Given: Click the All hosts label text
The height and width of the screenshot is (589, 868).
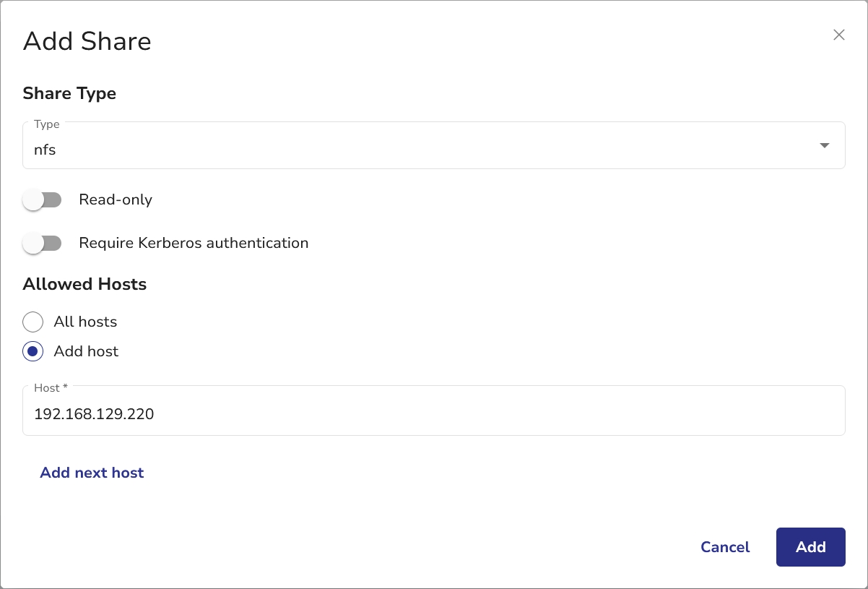Looking at the screenshot, I should click(x=85, y=322).
